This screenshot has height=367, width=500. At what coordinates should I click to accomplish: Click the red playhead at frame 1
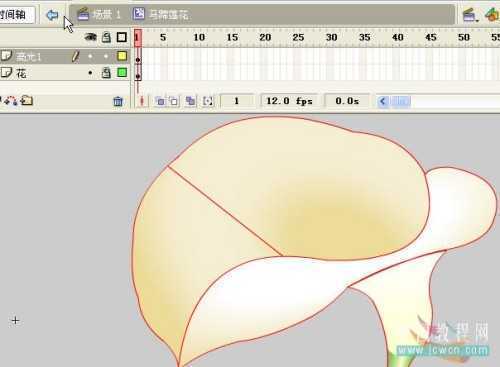click(x=138, y=38)
